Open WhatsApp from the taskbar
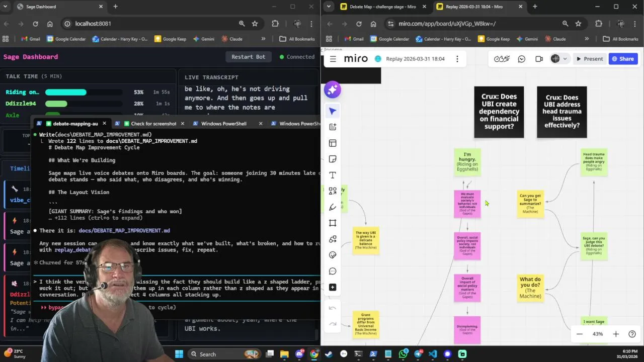644x362 pixels. (403, 354)
